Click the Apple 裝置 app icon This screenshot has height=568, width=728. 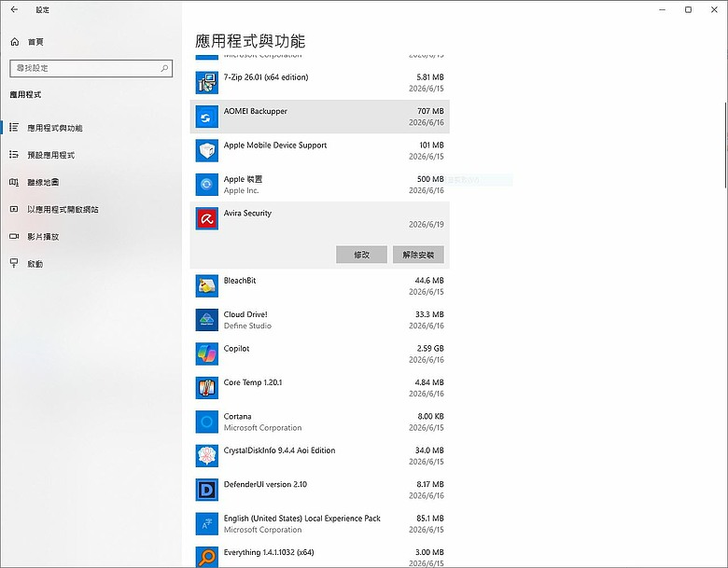tap(206, 185)
